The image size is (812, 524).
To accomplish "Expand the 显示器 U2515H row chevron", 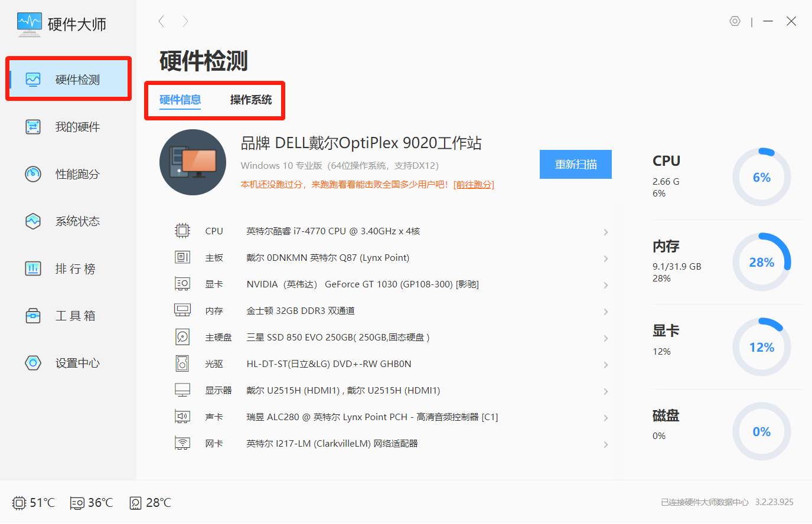I will 605,391.
